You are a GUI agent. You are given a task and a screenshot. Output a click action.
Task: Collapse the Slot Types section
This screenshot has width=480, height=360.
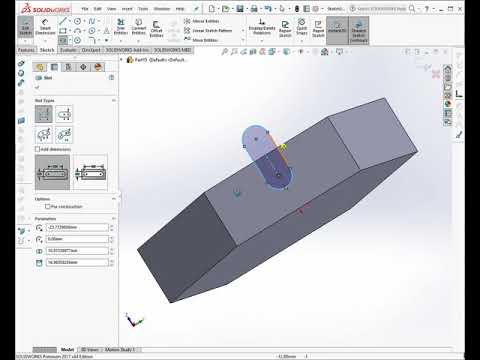point(114,100)
